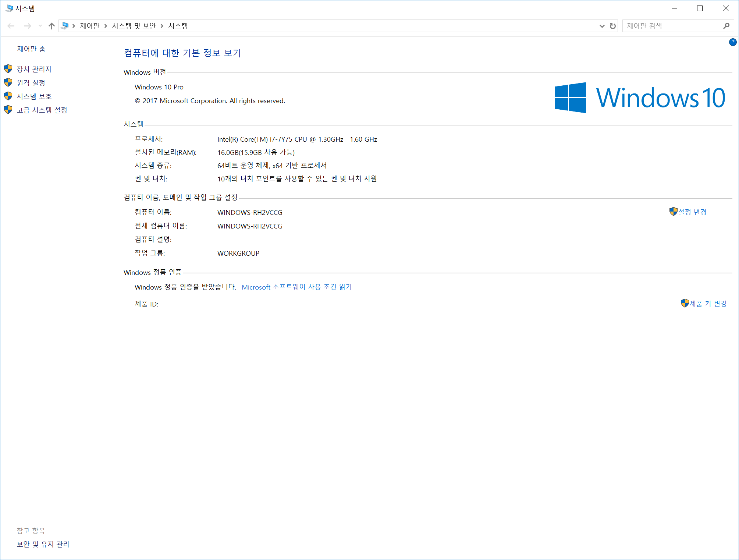Click shield icon beside 장치 관리자
This screenshot has width=739, height=560.
pyautogui.click(x=8, y=69)
